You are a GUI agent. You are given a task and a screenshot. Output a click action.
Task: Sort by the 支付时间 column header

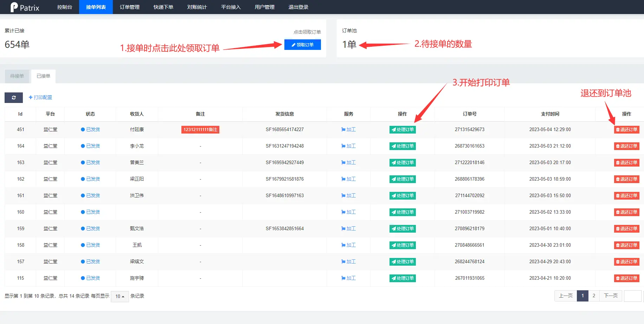tap(550, 114)
